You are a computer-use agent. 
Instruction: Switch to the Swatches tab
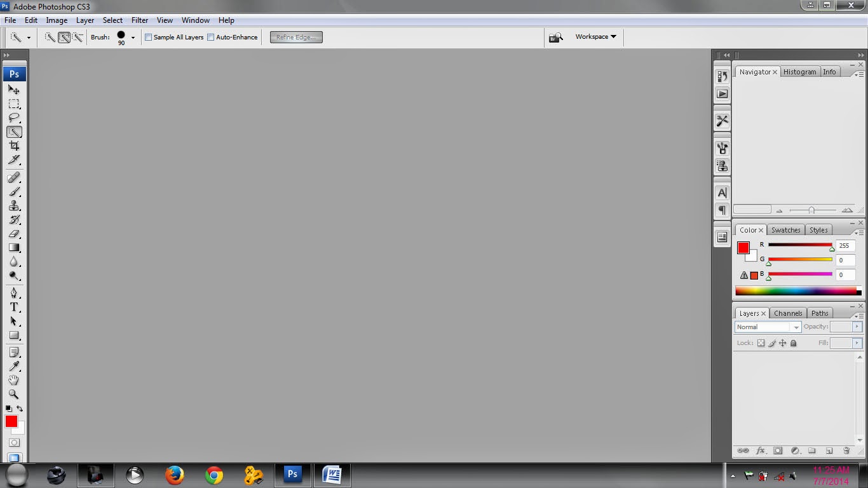785,229
